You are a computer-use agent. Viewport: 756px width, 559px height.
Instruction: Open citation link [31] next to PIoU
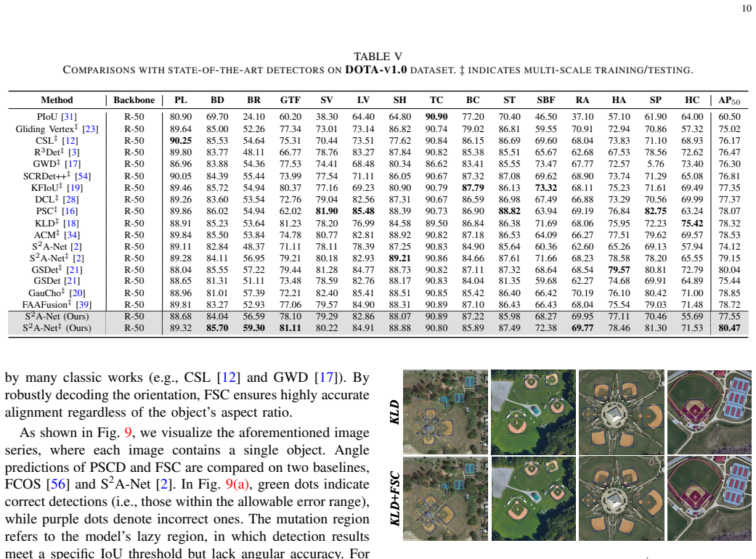(x=69, y=117)
